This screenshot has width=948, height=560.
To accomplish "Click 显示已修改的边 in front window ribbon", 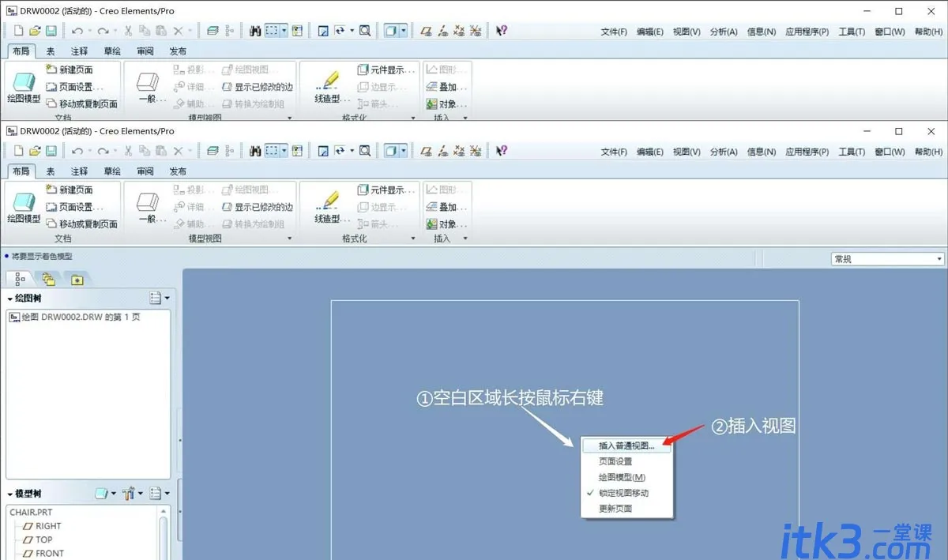I will 257,207.
